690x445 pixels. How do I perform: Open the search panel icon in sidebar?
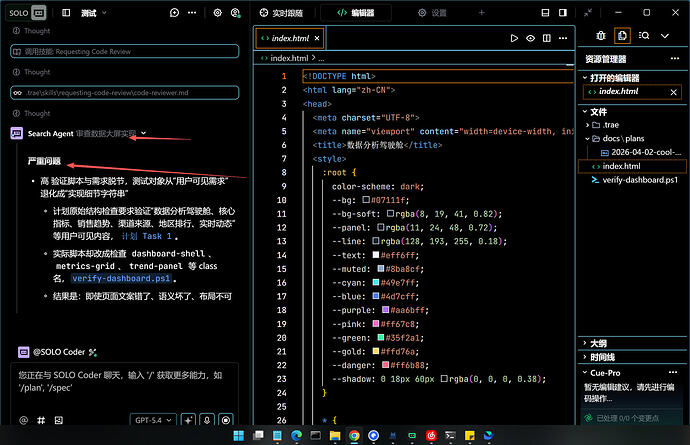(645, 35)
